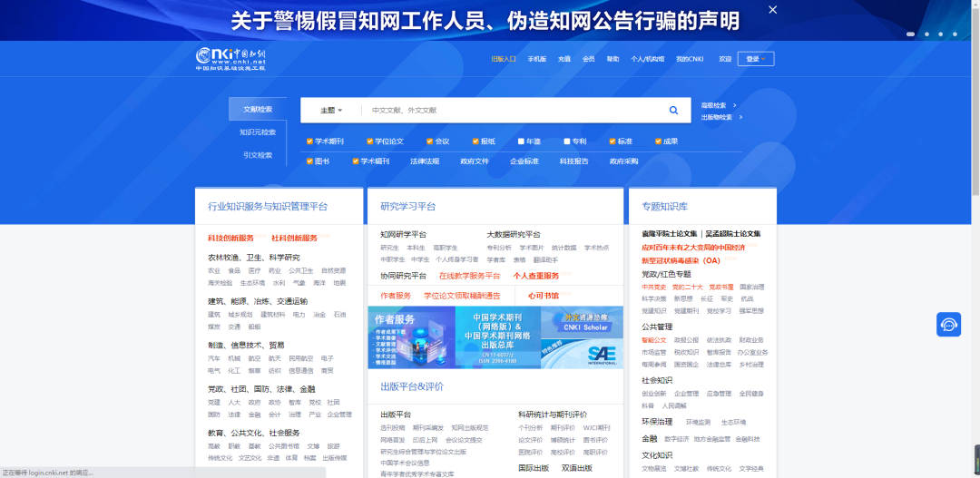Open the 充值 top menu item
This screenshot has height=478, width=980.
[564, 59]
